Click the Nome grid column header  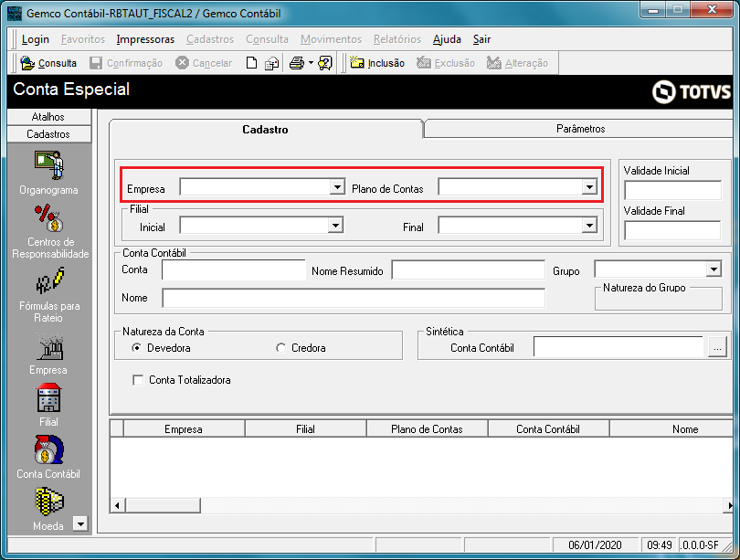pyautogui.click(x=672, y=428)
